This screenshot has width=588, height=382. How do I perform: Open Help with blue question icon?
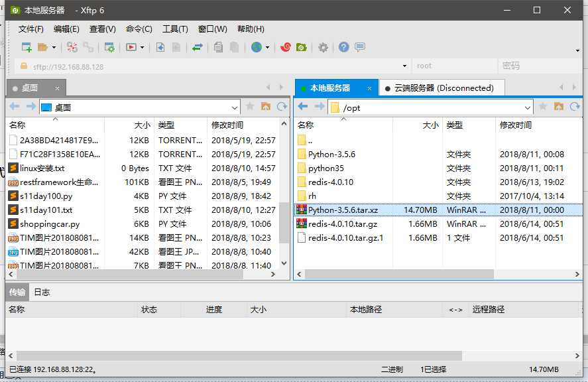(x=343, y=47)
